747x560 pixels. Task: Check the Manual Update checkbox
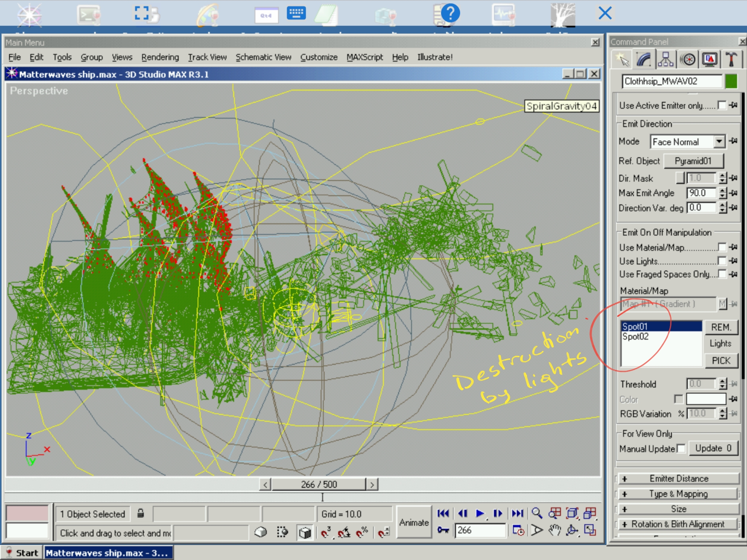(x=681, y=448)
